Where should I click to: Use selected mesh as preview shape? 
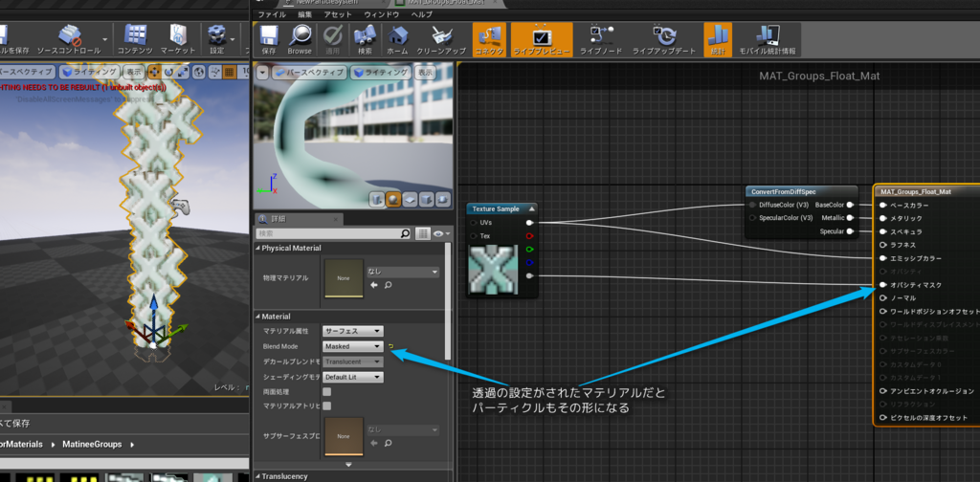tap(442, 199)
